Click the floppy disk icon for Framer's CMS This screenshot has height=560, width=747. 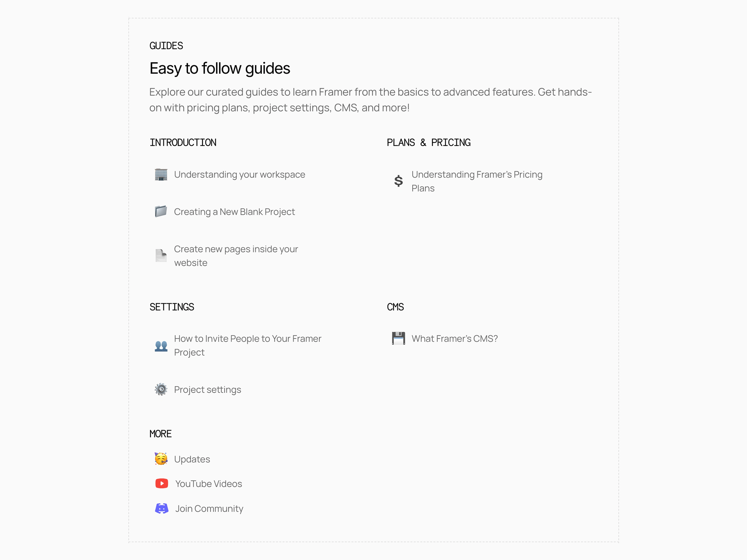click(398, 338)
